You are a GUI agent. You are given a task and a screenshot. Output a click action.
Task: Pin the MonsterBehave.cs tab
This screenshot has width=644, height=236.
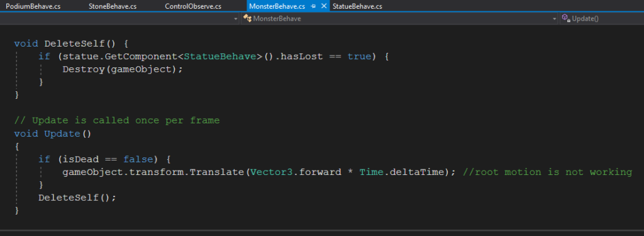(313, 6)
